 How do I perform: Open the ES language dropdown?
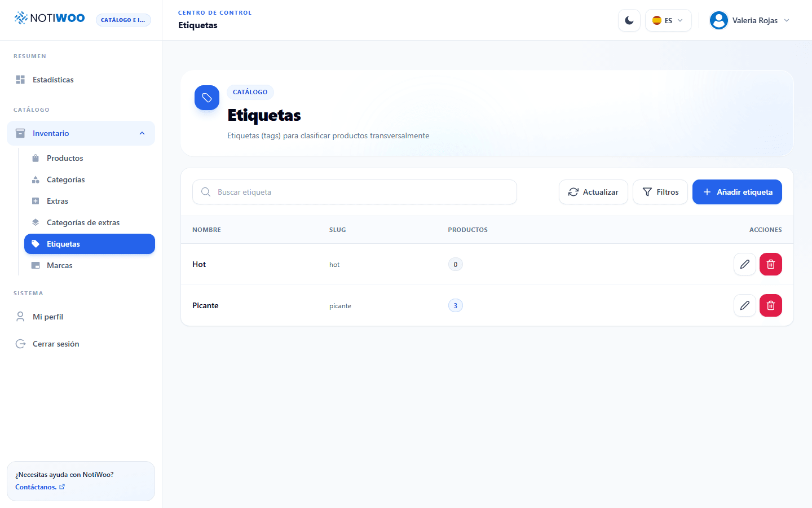click(668, 20)
